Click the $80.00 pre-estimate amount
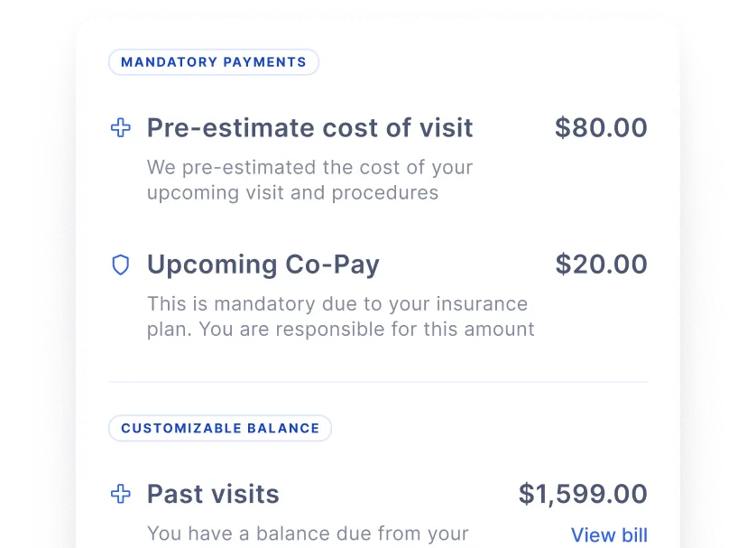 point(601,128)
